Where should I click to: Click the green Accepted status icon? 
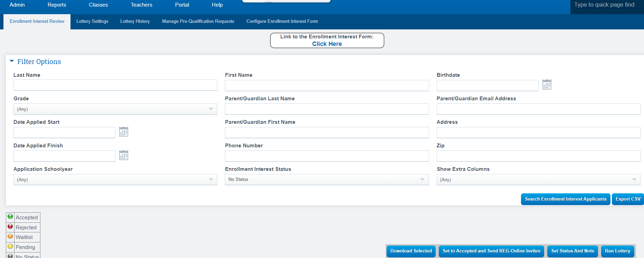tap(10, 217)
